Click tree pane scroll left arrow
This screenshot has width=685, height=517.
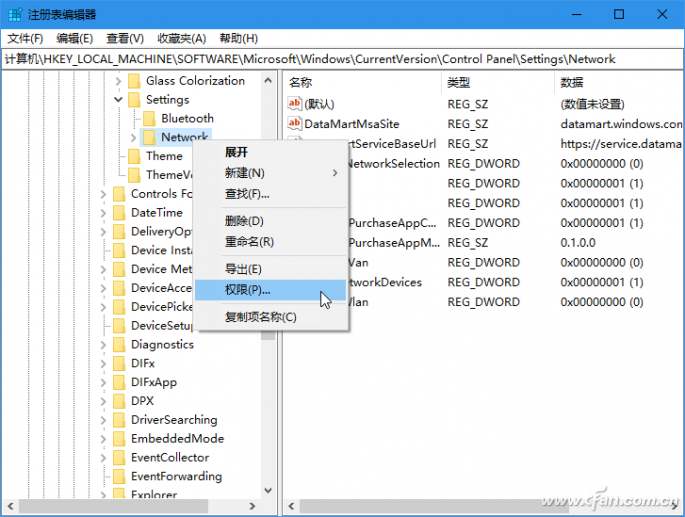click(10, 506)
